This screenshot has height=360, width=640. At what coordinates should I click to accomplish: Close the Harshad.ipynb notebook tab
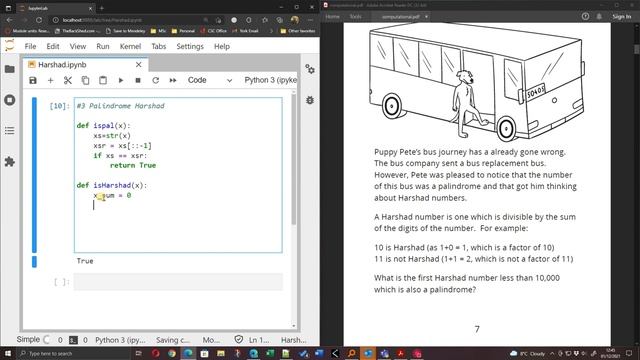(x=139, y=65)
